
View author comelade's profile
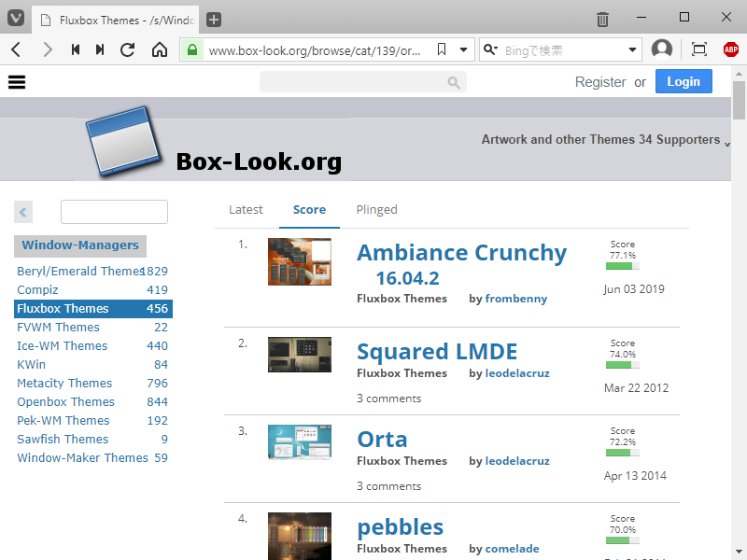[512, 549]
